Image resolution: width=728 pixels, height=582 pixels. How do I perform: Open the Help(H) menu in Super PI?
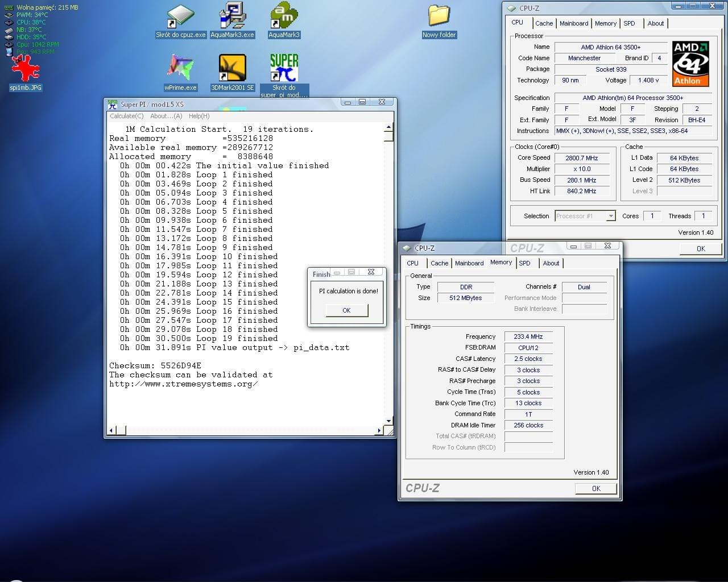click(x=199, y=116)
